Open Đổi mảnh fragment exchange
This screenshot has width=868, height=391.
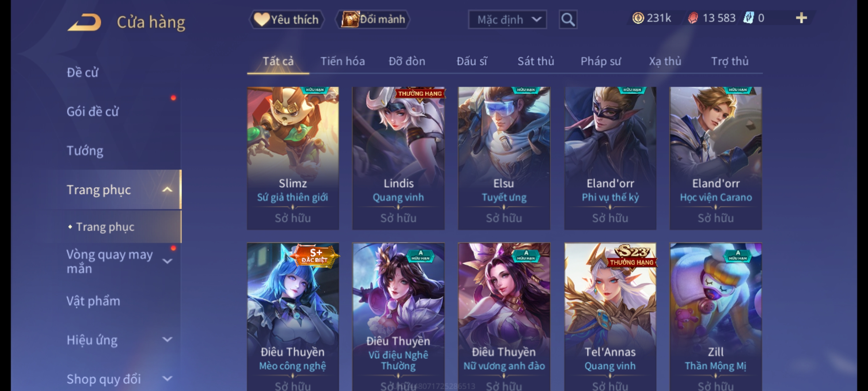click(373, 20)
